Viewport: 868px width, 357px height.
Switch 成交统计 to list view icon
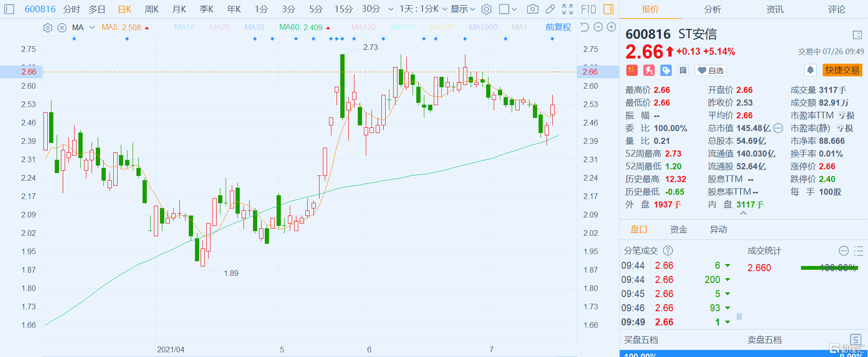[859, 251]
